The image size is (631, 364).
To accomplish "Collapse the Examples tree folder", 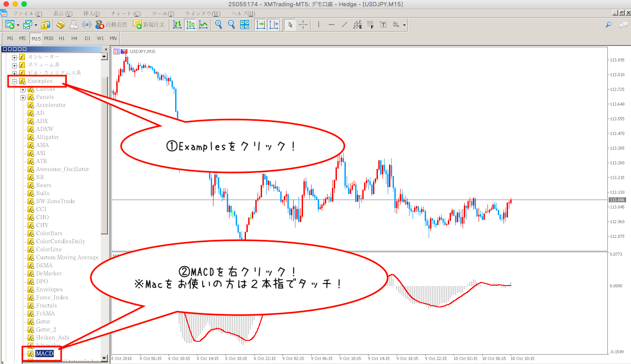I will coord(14,81).
